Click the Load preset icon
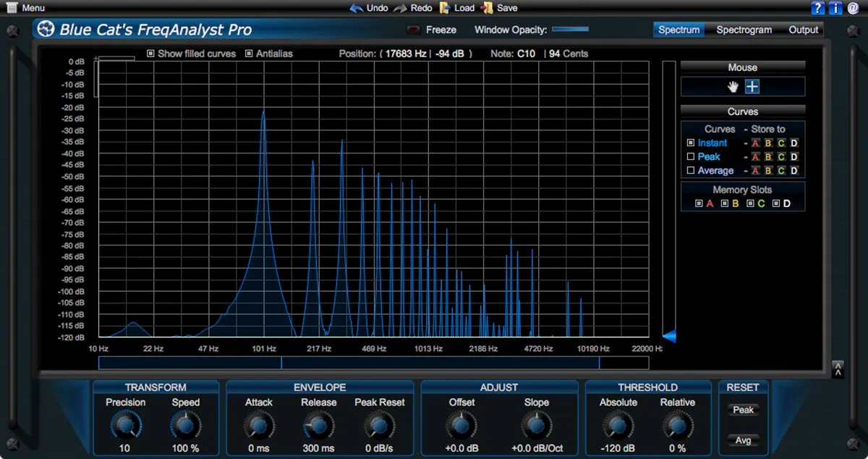This screenshot has width=868, height=459. 445,8
